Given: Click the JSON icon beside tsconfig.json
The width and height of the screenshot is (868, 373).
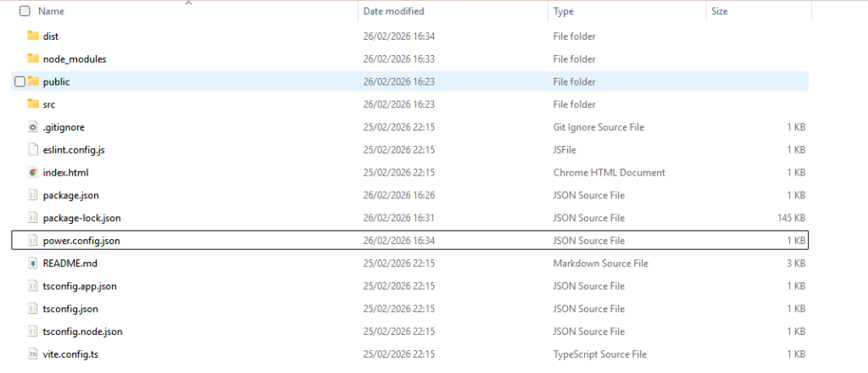Looking at the screenshot, I should coord(33,309).
